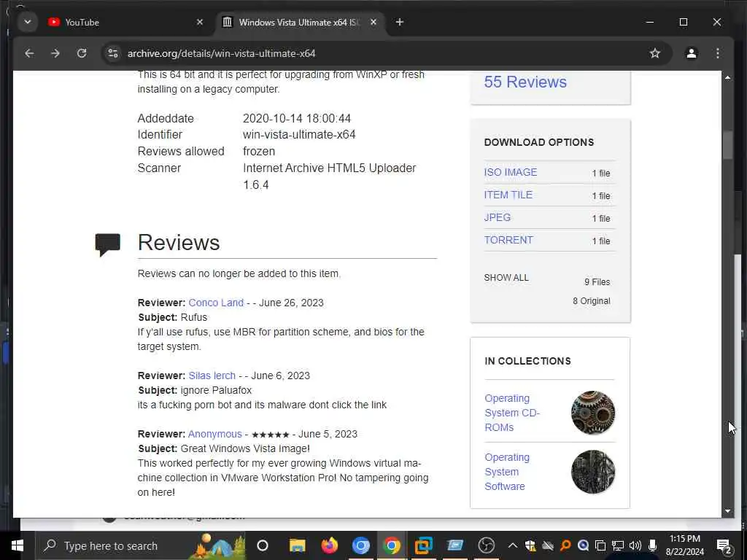Open Windows Security shield tray icon
Viewport: 747px width, 560px height.
click(x=530, y=545)
